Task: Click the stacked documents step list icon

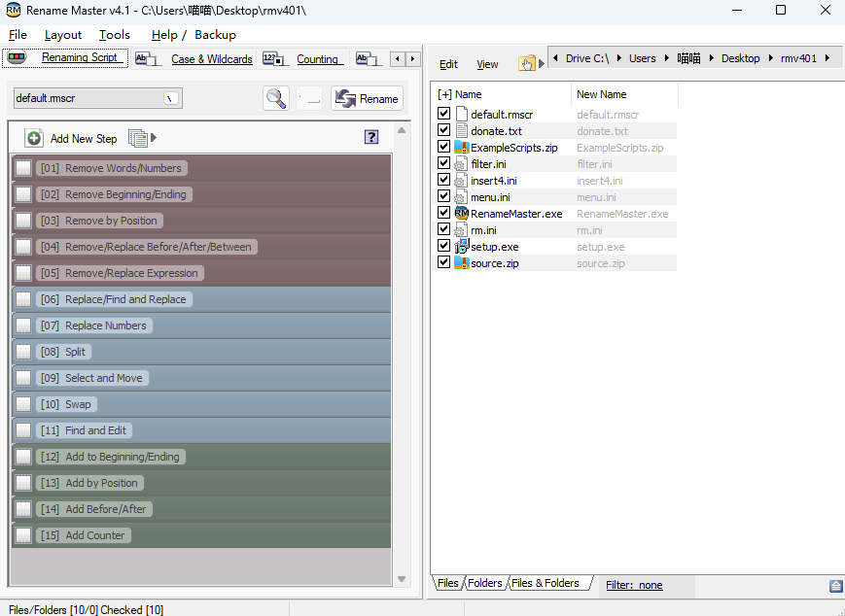Action: pyautogui.click(x=138, y=138)
